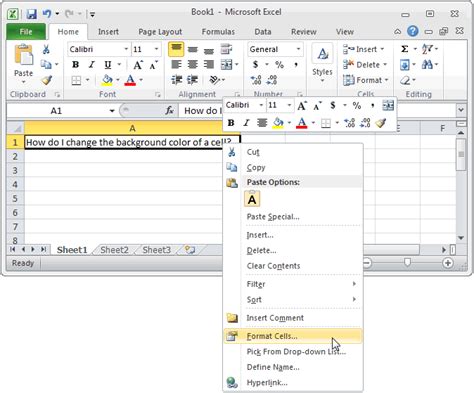
Task: Apply mini toolbar Font Color red A
Action: click(302, 123)
